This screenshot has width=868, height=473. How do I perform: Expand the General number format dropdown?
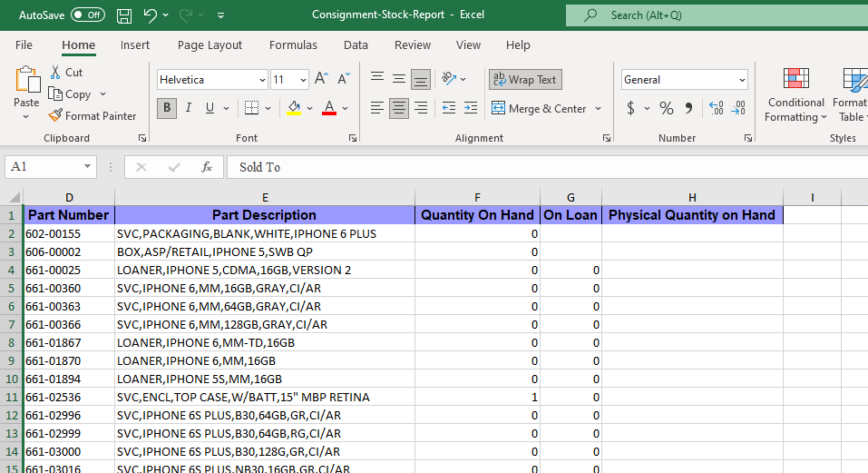tap(742, 80)
